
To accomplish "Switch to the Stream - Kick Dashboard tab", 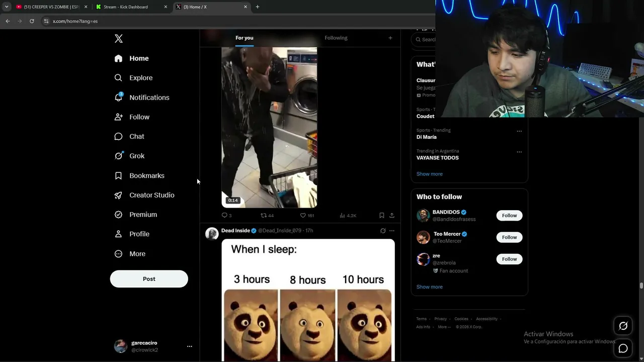I will [x=132, y=7].
